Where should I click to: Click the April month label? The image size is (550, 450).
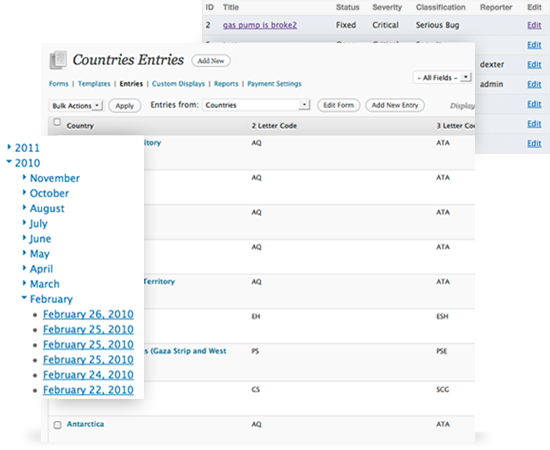[41, 269]
